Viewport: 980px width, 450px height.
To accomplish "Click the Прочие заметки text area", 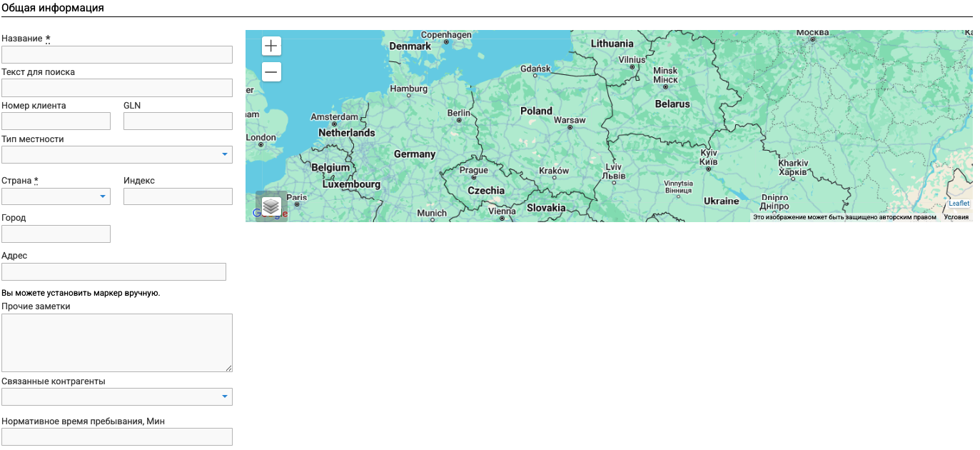I will point(117,343).
